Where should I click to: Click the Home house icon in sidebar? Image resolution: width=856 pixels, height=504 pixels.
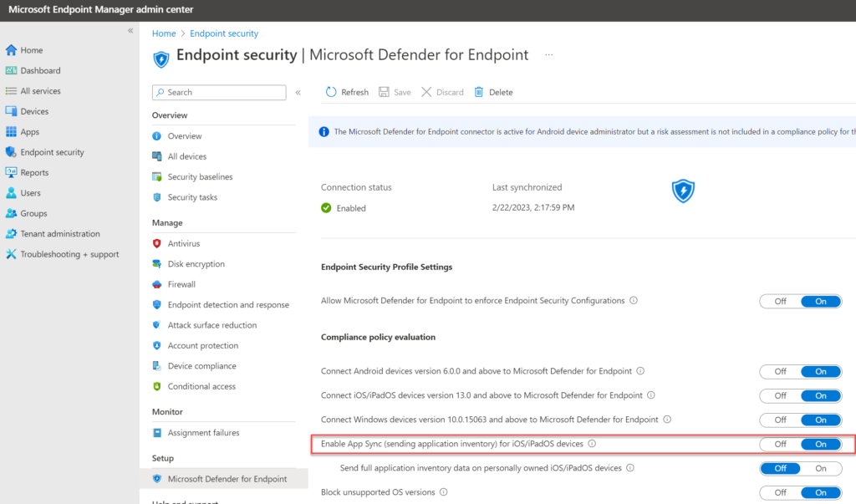[11, 50]
